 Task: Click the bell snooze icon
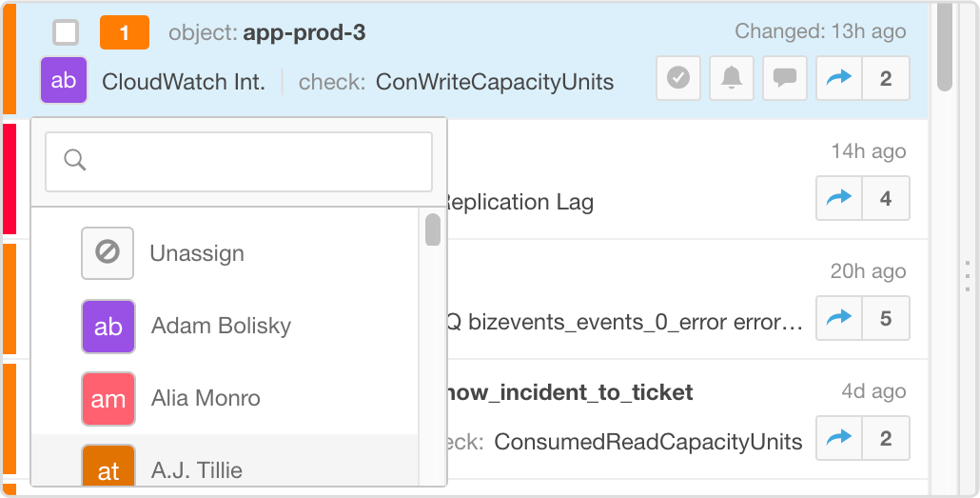[x=731, y=79]
